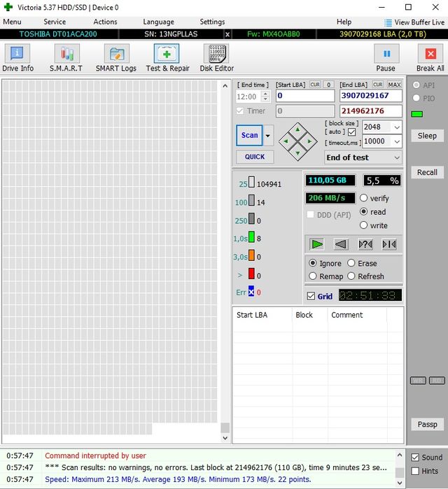Image resolution: width=448 pixels, height=489 pixels.
Task: Click the Sleep button
Action: [427, 136]
